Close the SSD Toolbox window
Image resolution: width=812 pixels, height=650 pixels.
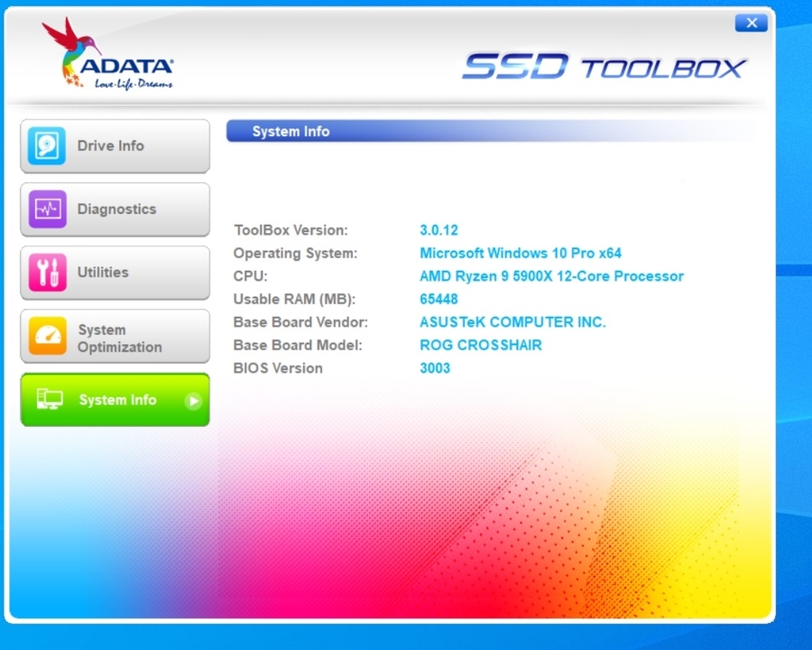752,23
